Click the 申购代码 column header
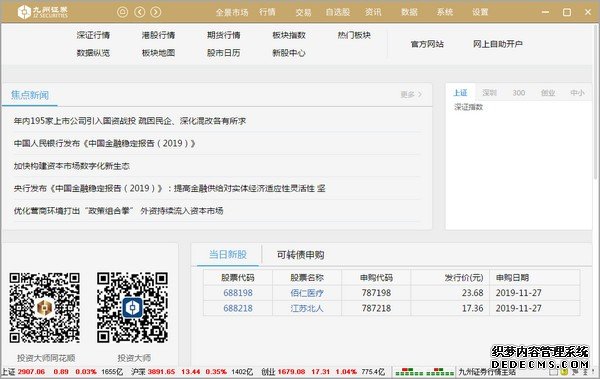Viewport: 600px width, 379px height. pyautogui.click(x=376, y=278)
